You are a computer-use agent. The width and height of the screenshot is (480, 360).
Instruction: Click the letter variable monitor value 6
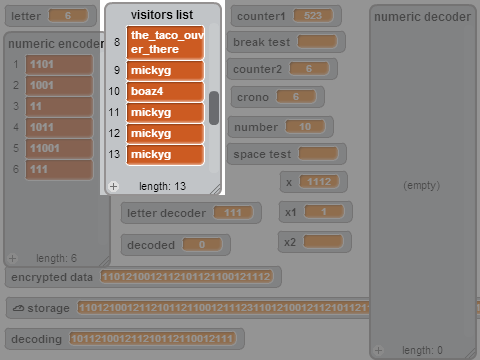pyautogui.click(x=68, y=16)
